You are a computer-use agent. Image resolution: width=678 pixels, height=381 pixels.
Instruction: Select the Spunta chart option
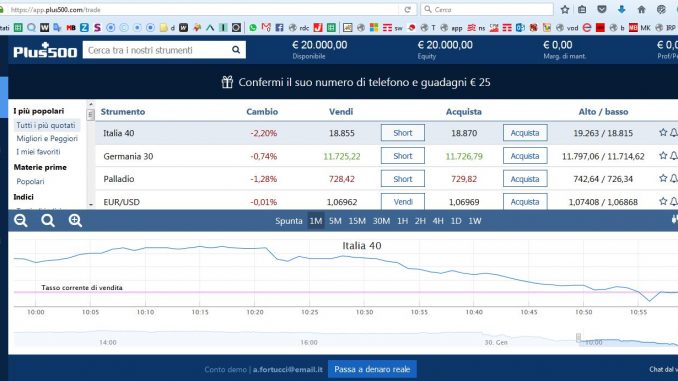(x=288, y=221)
